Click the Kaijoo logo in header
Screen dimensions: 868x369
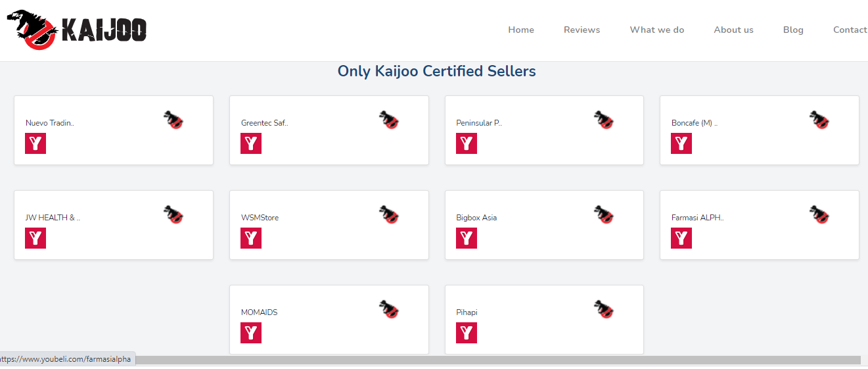point(77,30)
